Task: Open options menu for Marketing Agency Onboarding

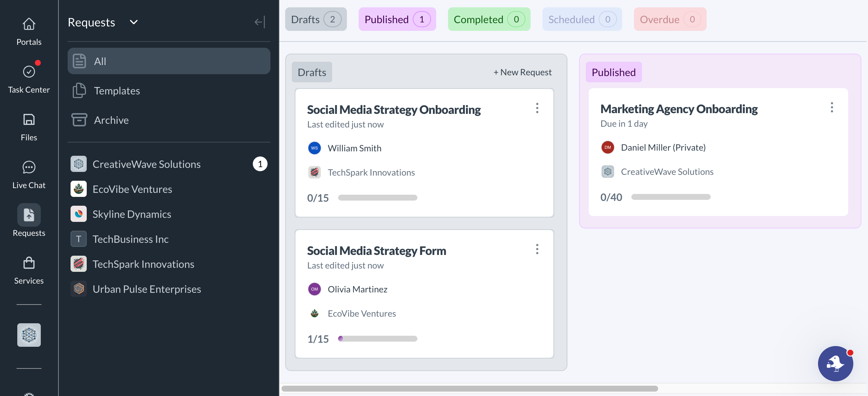Action: coord(832,107)
